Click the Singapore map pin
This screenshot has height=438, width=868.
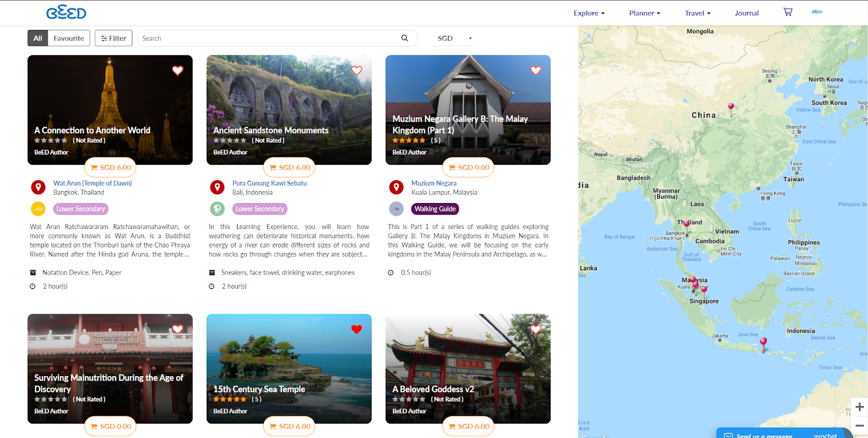pos(704,292)
